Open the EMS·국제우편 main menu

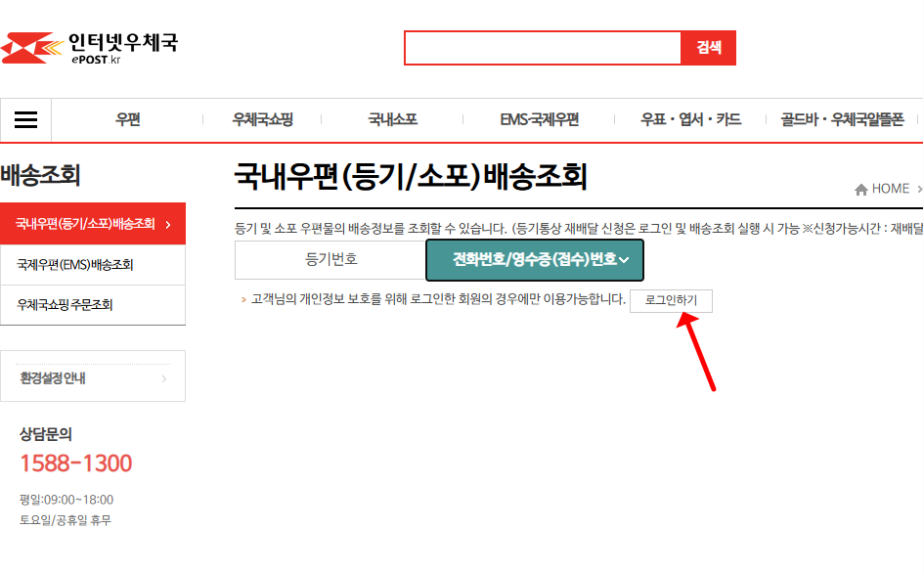point(539,119)
